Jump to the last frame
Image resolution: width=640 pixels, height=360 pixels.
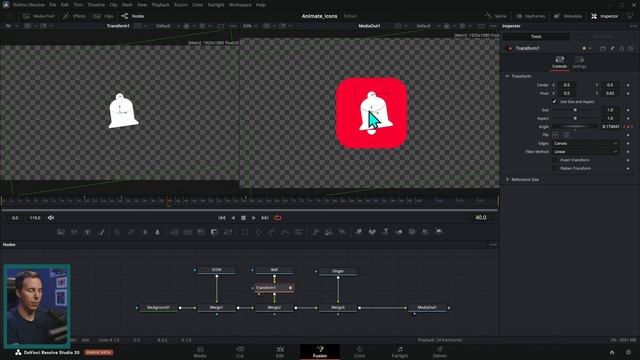pos(265,218)
